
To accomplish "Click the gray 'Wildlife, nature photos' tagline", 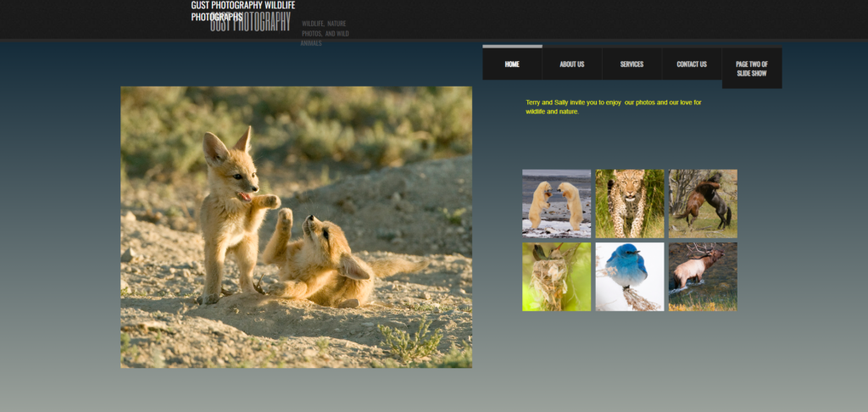I will coord(324,33).
